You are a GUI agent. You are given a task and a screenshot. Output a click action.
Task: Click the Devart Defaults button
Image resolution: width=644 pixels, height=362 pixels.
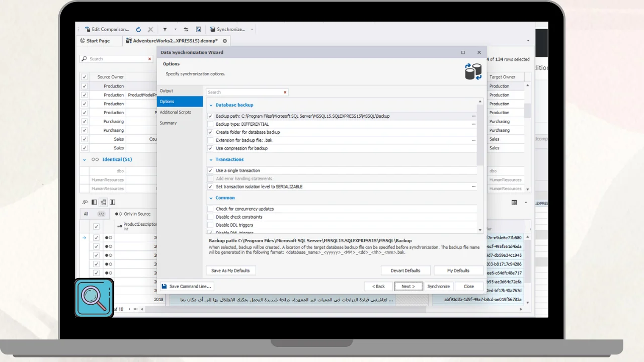point(406,270)
